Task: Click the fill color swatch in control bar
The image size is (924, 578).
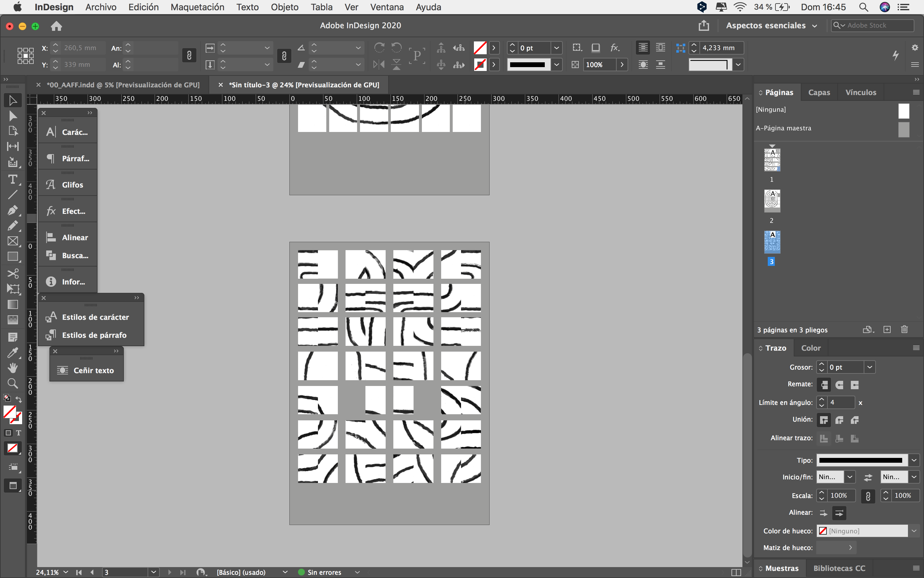Action: click(480, 48)
